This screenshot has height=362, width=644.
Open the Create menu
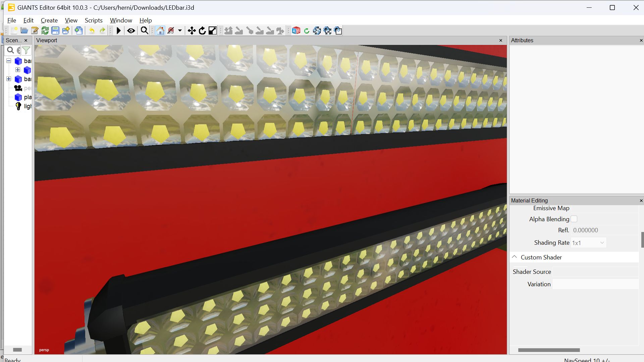pyautogui.click(x=49, y=20)
